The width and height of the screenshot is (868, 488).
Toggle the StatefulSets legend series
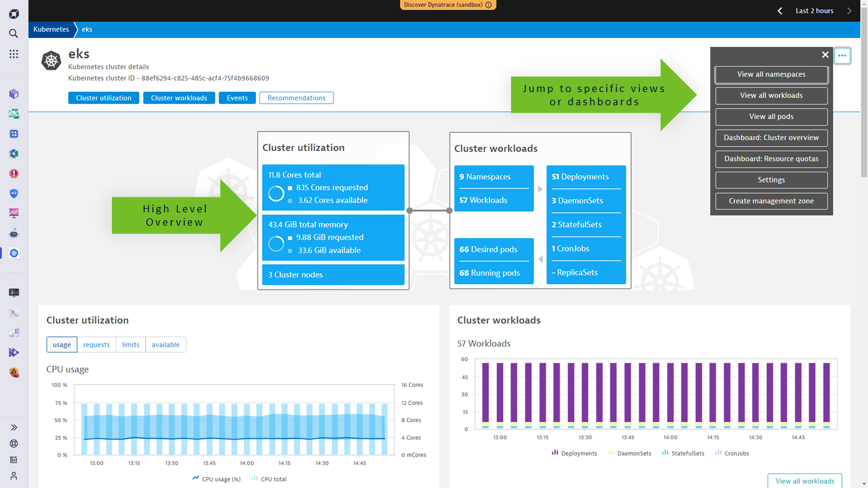pyautogui.click(x=683, y=453)
